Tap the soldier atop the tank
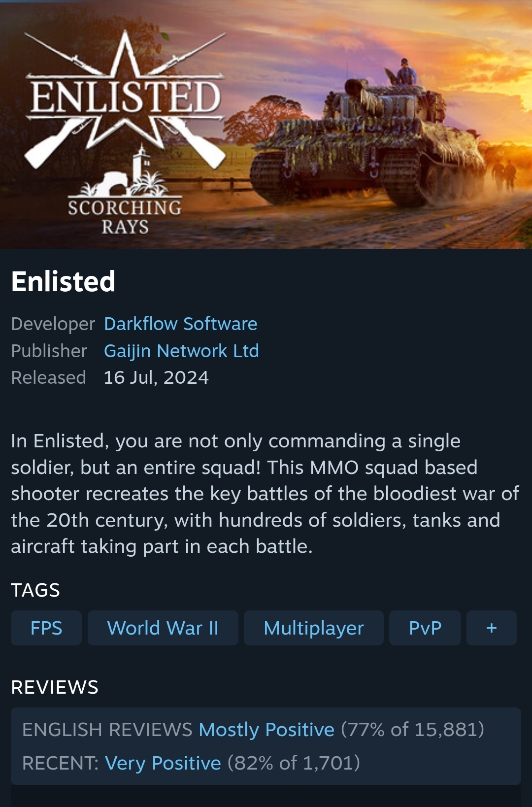This screenshot has width=532, height=807. 405,72
